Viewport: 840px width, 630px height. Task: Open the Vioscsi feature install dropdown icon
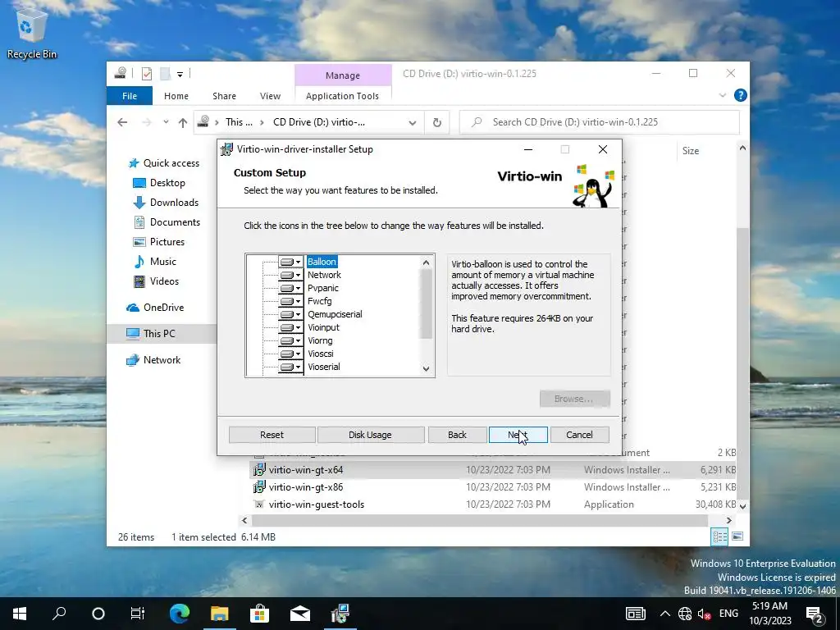[x=291, y=354]
